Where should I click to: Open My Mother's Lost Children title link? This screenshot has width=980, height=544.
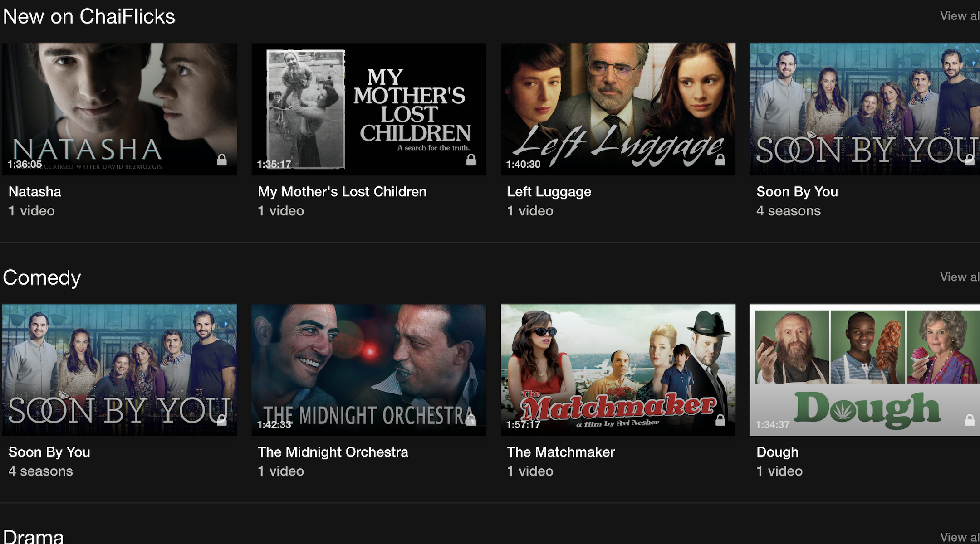click(342, 192)
